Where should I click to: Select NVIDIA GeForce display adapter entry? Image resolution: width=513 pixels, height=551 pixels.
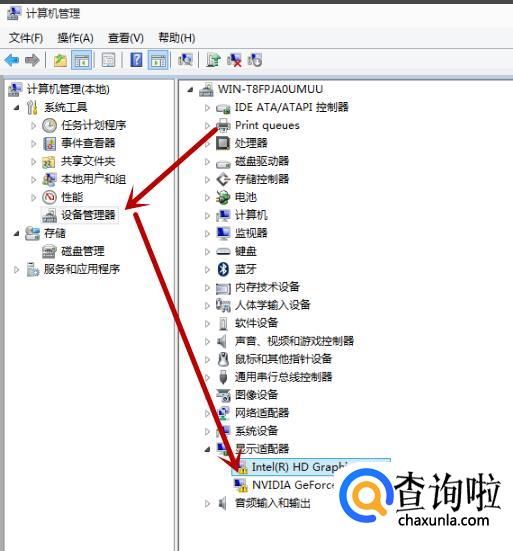[292, 485]
